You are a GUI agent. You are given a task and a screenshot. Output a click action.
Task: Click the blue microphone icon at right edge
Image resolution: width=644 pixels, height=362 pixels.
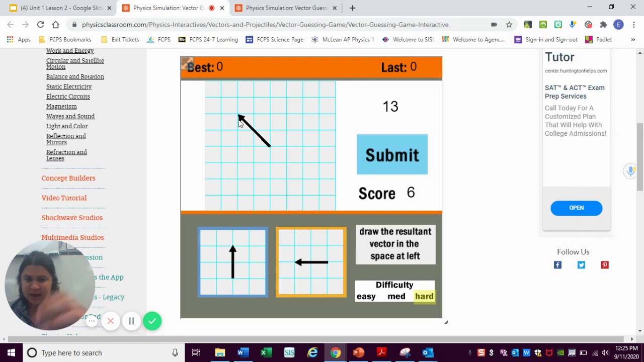[630, 171]
